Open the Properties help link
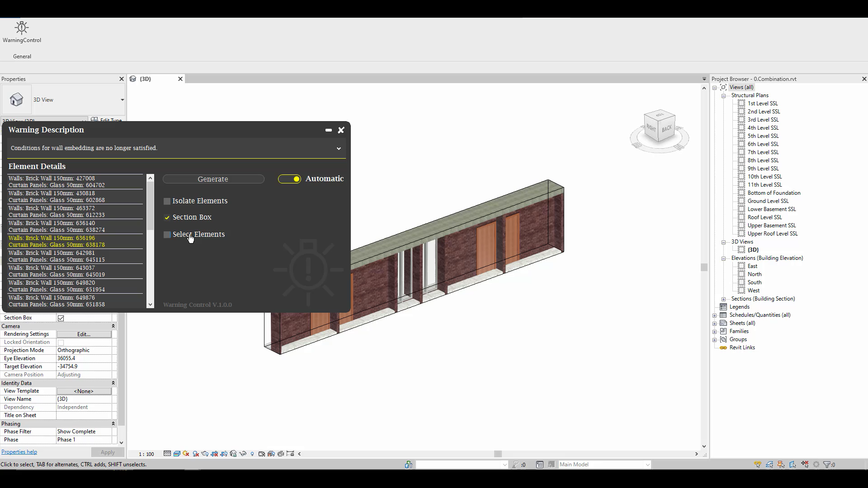The width and height of the screenshot is (868, 488). coord(19,452)
